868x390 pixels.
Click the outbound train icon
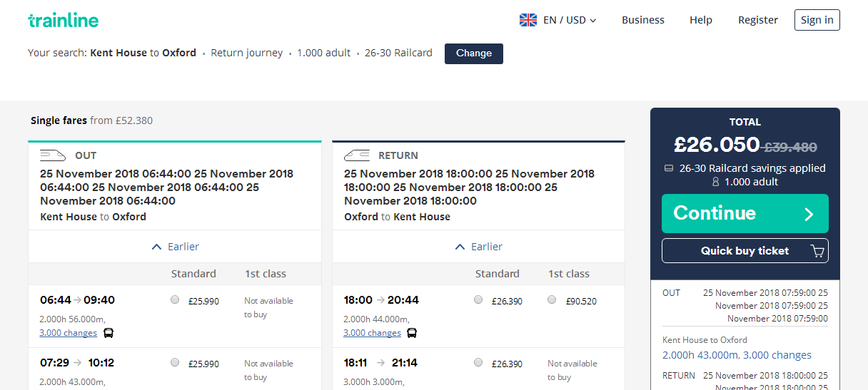click(x=53, y=155)
